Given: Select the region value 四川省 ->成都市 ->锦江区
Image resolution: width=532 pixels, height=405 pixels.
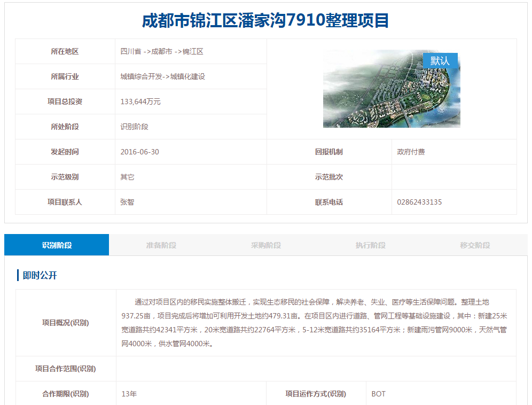Looking at the screenshot, I should [162, 52].
